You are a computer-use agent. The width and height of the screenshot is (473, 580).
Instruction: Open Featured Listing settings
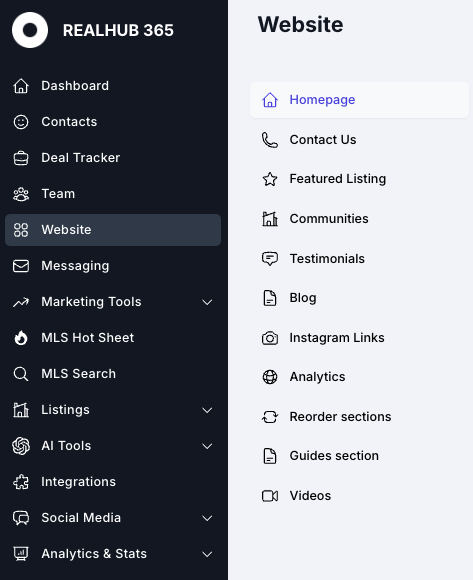pyautogui.click(x=338, y=179)
